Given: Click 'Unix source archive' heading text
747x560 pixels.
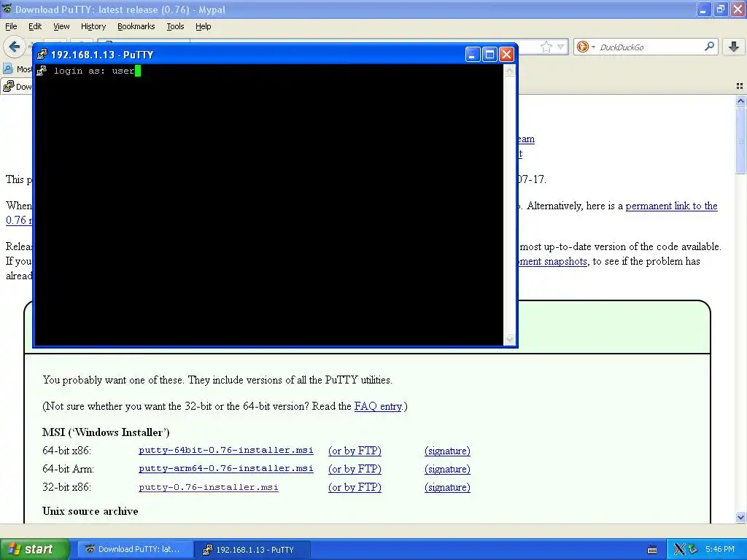Looking at the screenshot, I should tap(90, 511).
